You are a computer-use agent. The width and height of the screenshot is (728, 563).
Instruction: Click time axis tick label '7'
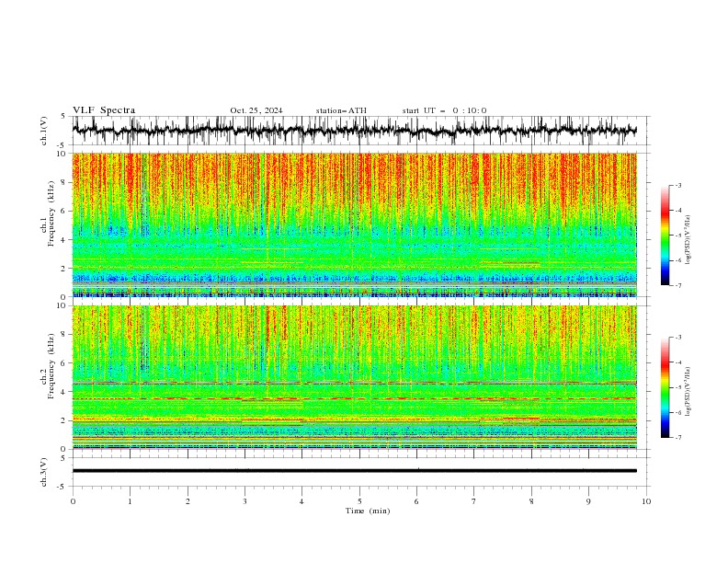[x=474, y=501]
